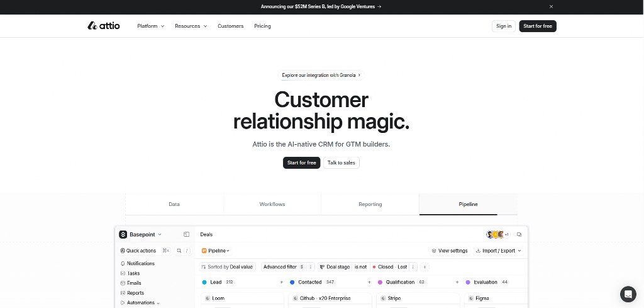Viewport: 644px width, 308px height.
Task: Open the Series B announcement link
Action: (321, 6)
